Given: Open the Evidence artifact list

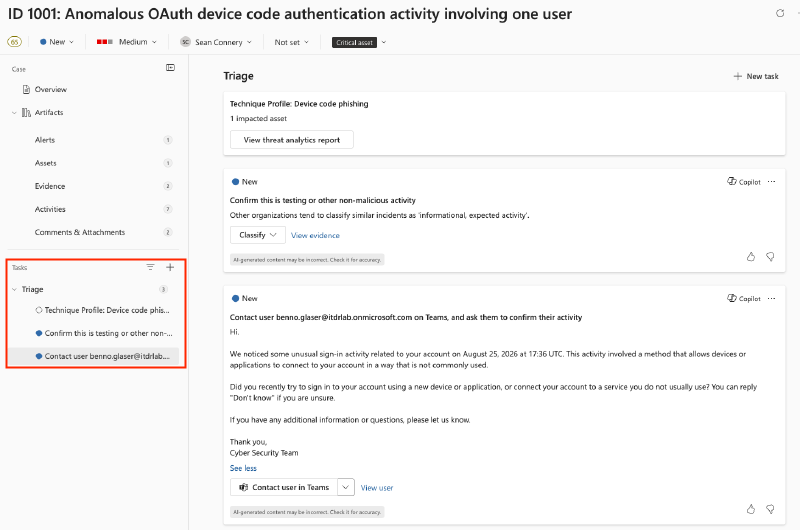Looking at the screenshot, I should point(50,186).
